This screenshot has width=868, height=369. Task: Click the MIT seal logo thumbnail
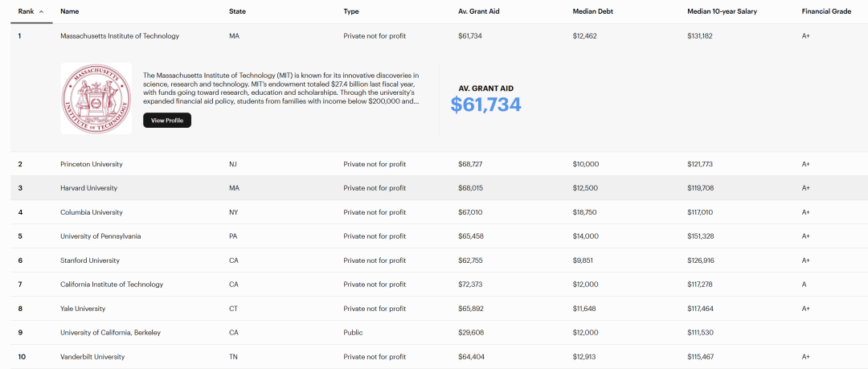[96, 99]
